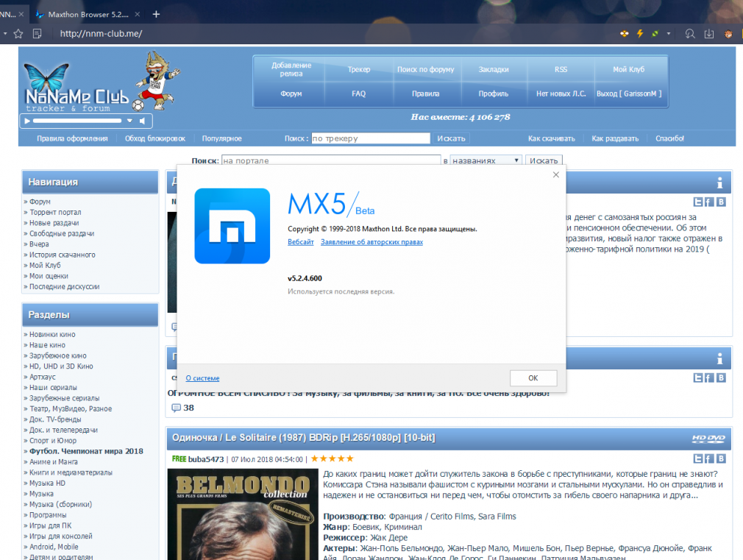
Task: Open the Спасибо! link
Action: 669,138
